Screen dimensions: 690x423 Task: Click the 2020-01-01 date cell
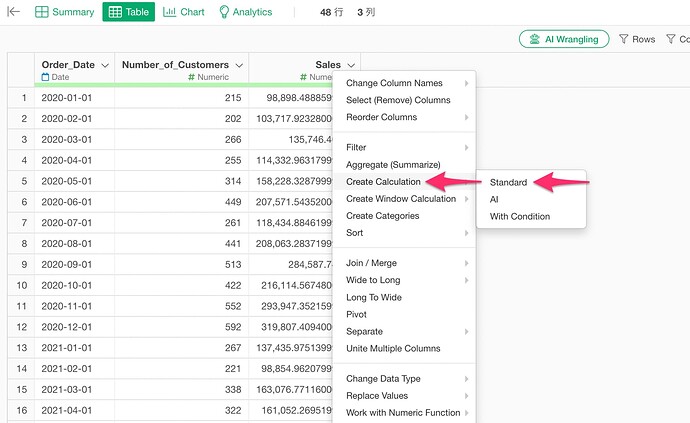(x=74, y=98)
